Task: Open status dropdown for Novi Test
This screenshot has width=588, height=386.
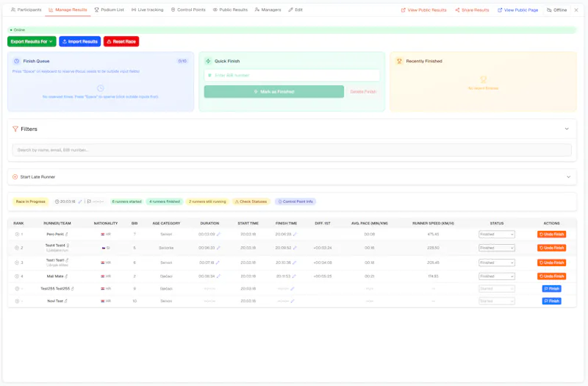Action: pos(497,301)
